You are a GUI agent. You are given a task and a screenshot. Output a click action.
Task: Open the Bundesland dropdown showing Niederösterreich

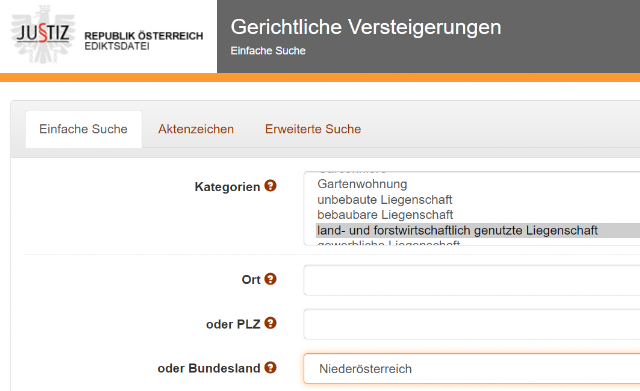pyautogui.click(x=472, y=369)
